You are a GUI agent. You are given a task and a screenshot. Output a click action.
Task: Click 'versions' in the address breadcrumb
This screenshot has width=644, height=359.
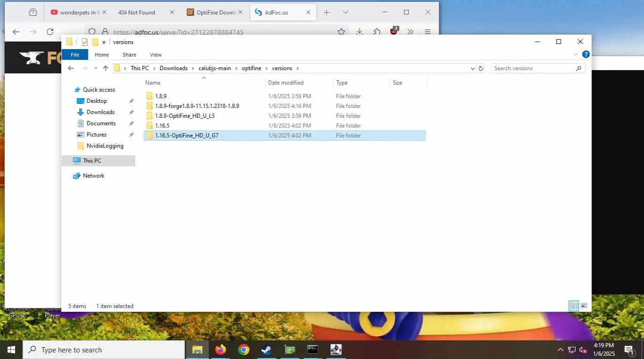(282, 68)
